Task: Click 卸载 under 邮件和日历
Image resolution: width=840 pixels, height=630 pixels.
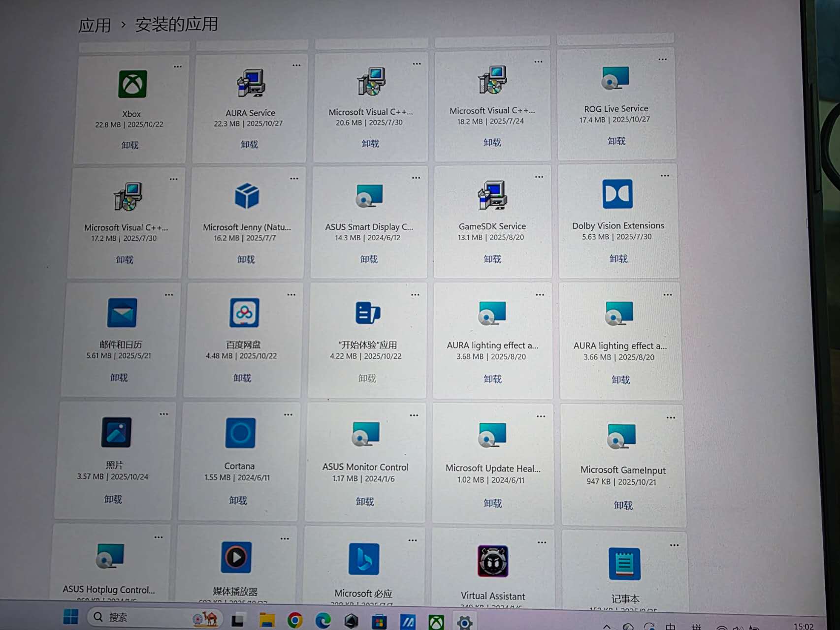Action: (x=119, y=378)
